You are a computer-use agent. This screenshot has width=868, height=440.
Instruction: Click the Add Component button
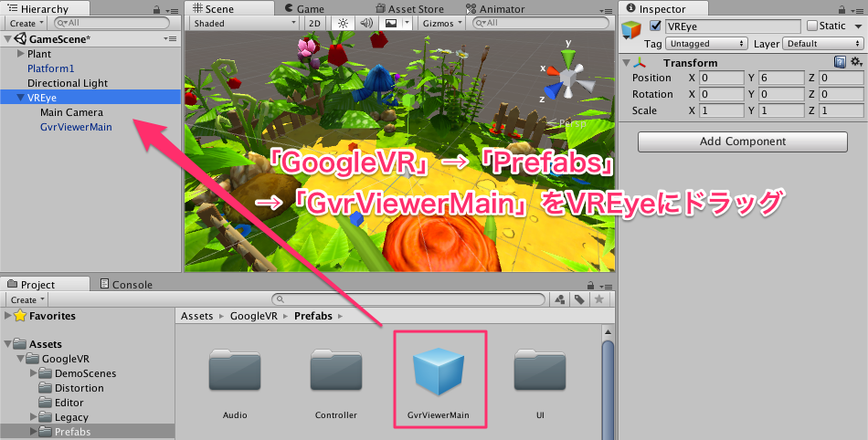pos(742,141)
